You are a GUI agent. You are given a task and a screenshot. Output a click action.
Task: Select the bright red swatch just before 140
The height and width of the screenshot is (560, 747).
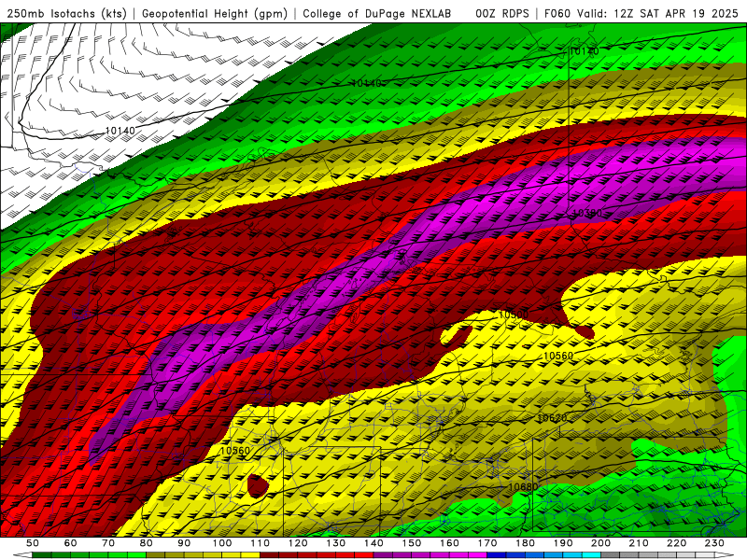click(364, 554)
